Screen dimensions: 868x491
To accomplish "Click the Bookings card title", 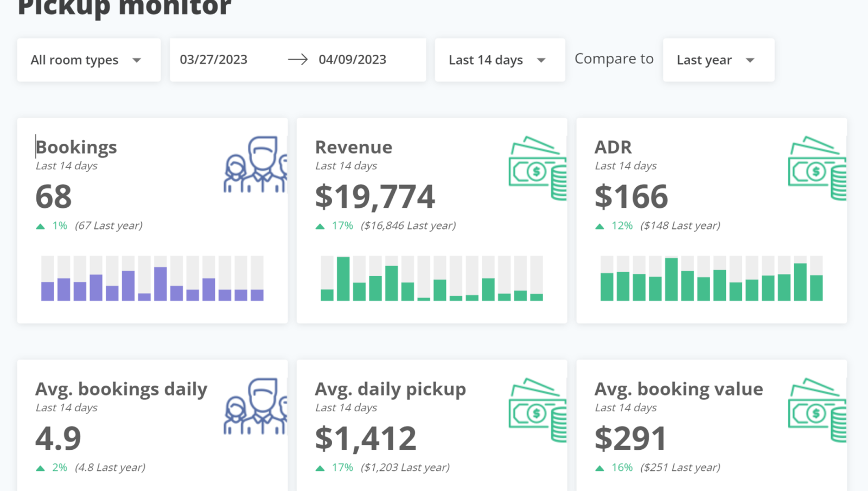I will [76, 147].
